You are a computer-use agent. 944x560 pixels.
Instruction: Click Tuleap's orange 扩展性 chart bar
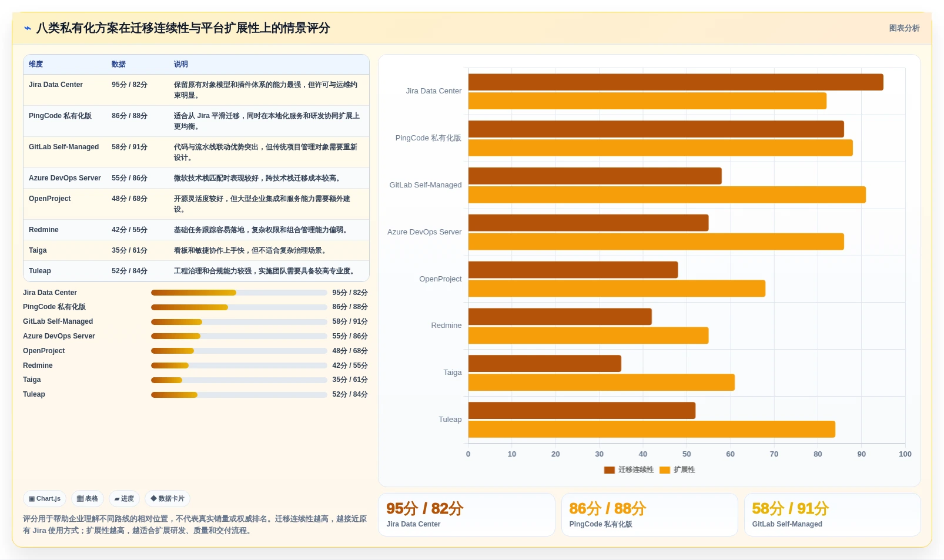tap(652, 430)
